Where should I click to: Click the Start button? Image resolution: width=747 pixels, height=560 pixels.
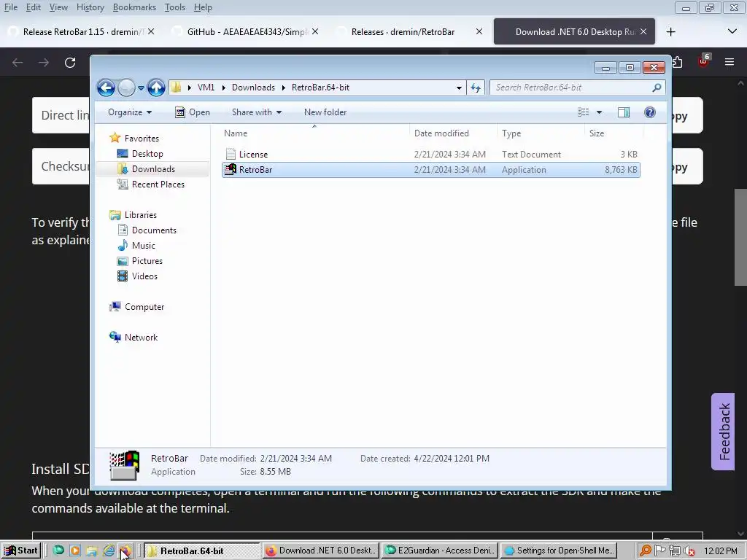[x=21, y=551]
